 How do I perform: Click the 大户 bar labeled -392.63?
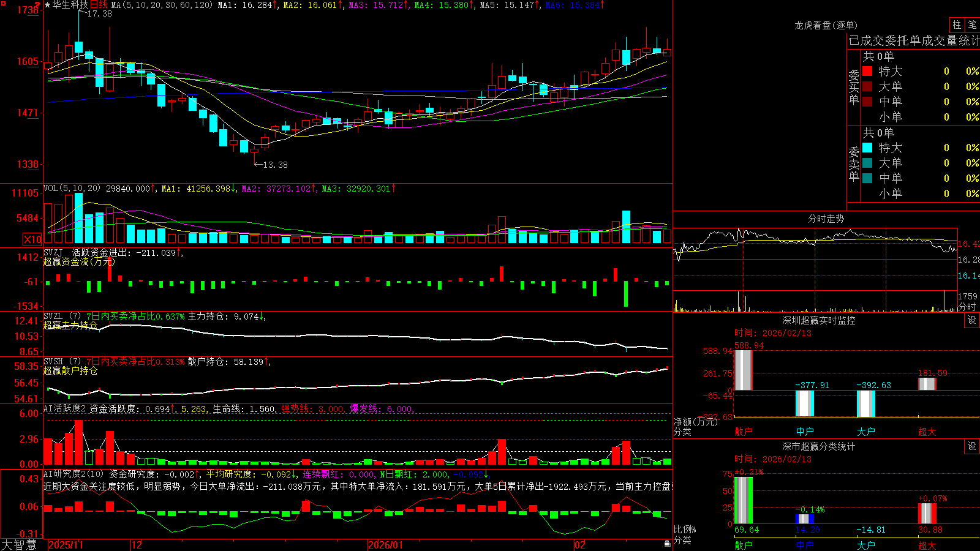(865, 403)
